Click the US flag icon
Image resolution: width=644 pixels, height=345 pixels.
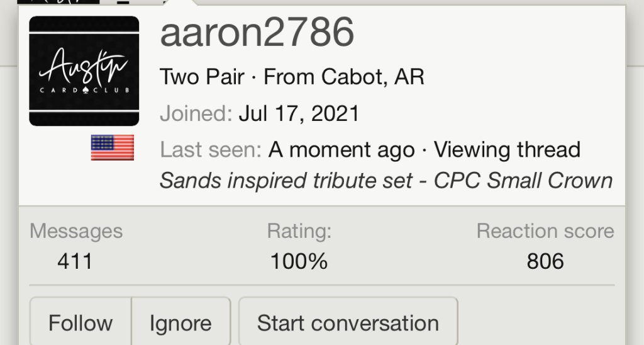[113, 147]
